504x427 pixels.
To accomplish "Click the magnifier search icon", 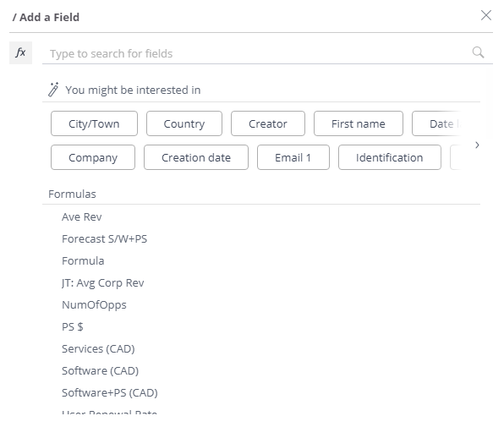I will point(478,52).
